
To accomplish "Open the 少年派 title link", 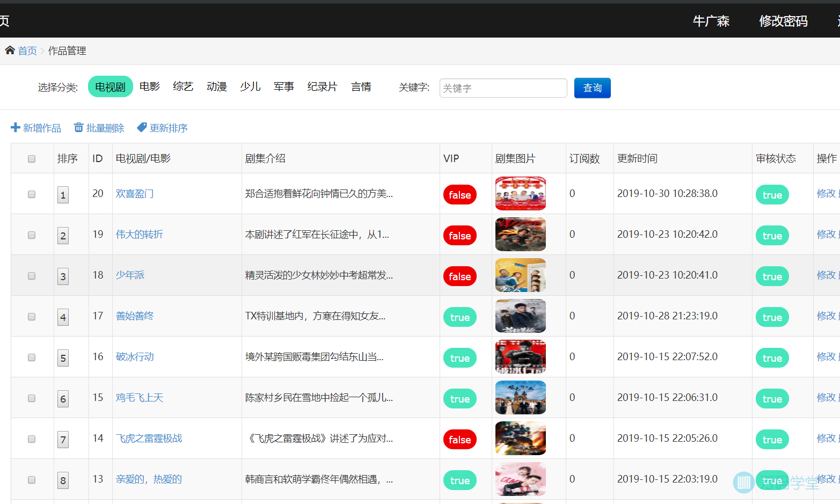I will tap(130, 275).
